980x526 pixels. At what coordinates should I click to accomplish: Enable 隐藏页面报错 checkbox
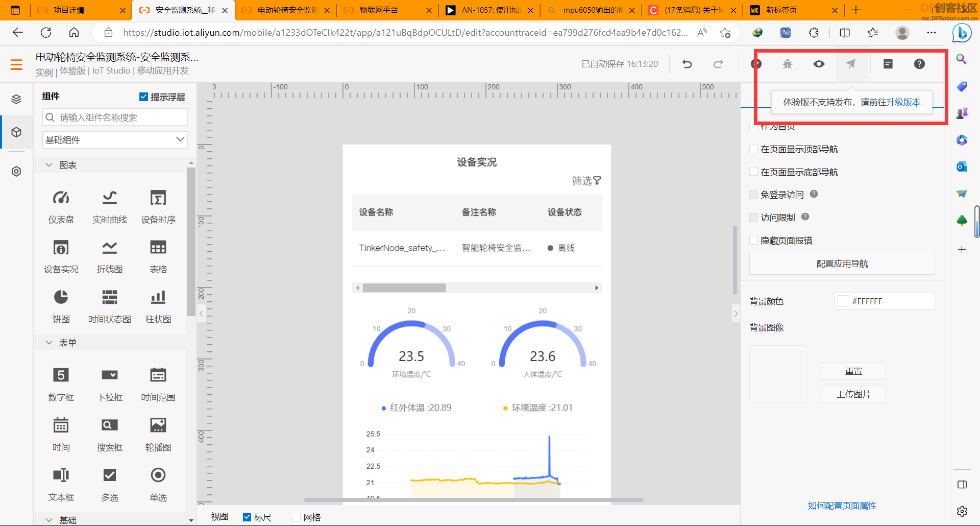click(753, 241)
